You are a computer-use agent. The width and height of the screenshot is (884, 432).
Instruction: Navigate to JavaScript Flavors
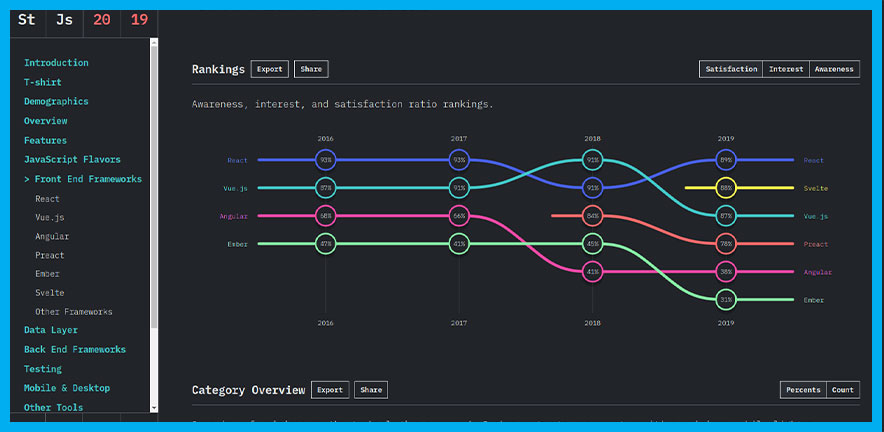pyautogui.click(x=72, y=159)
